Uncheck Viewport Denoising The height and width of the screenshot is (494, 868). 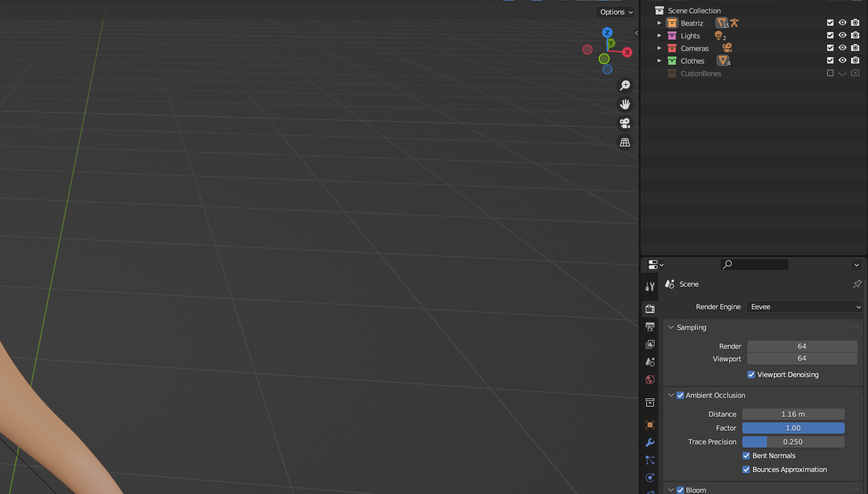coord(751,375)
